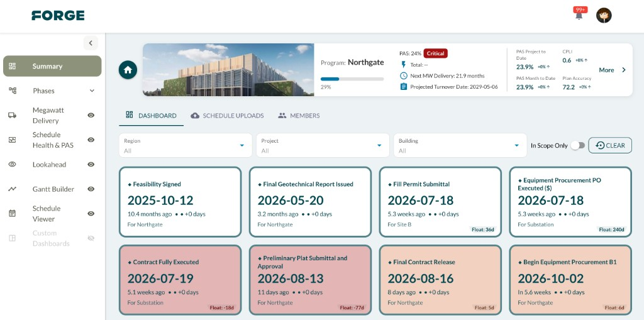644x320 pixels.
Task: Click the Critical status badge
Action: point(435,53)
